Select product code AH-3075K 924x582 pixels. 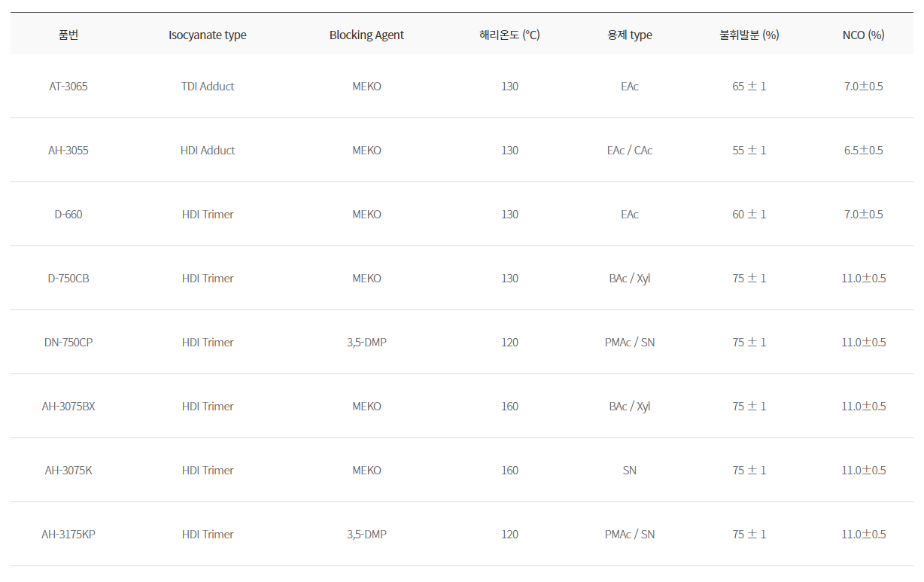click(x=68, y=470)
